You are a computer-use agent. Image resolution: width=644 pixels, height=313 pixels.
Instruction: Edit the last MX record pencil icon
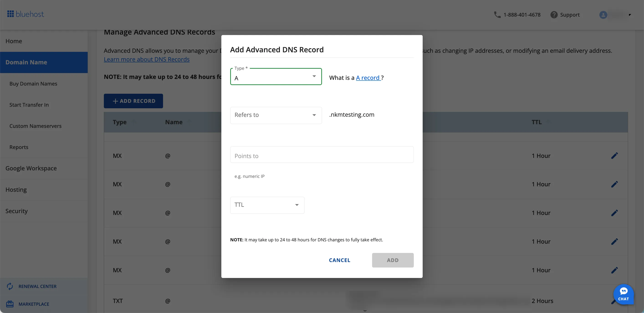click(x=614, y=270)
